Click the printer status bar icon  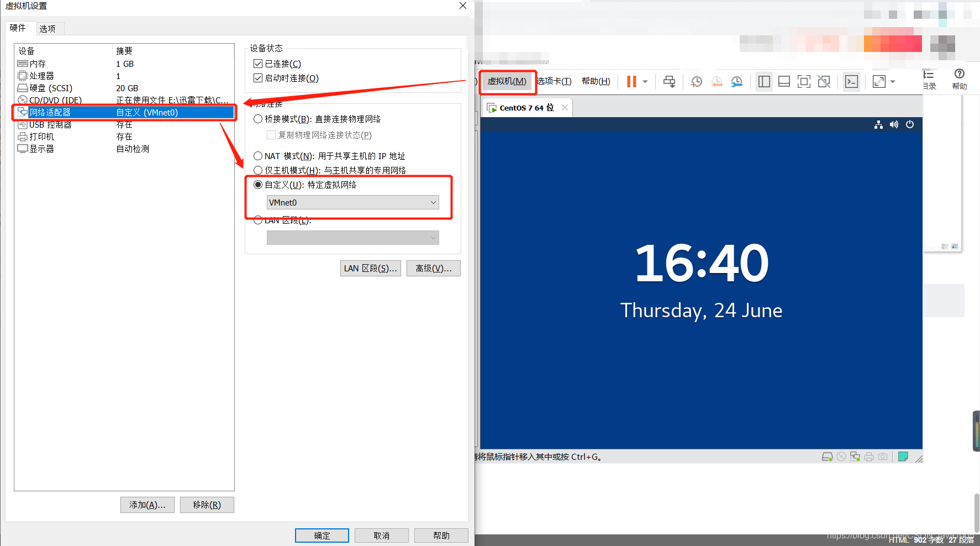869,456
